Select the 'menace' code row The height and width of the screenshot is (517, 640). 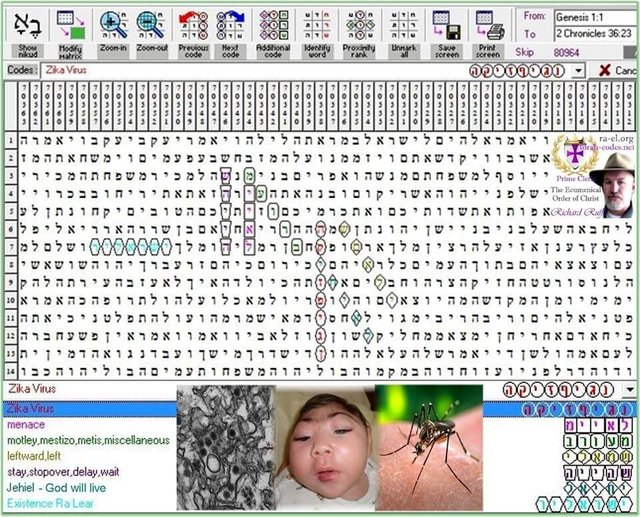(x=26, y=425)
